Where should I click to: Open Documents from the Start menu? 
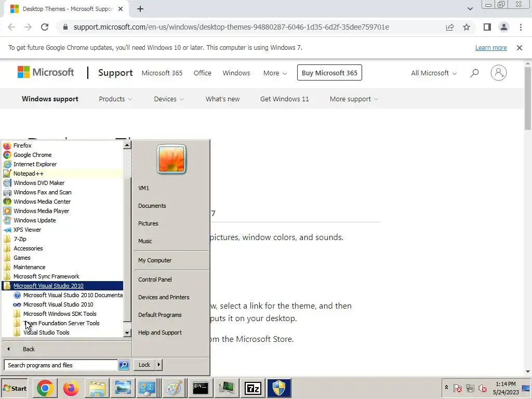(x=152, y=206)
